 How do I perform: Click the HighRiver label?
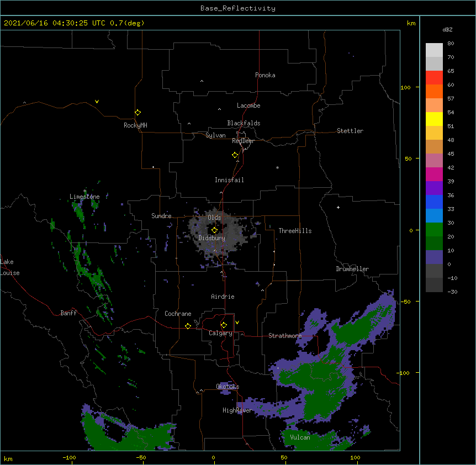click(237, 410)
